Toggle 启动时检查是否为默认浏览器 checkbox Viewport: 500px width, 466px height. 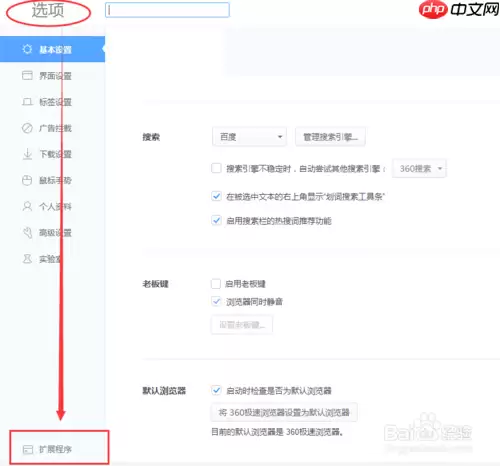tap(216, 390)
